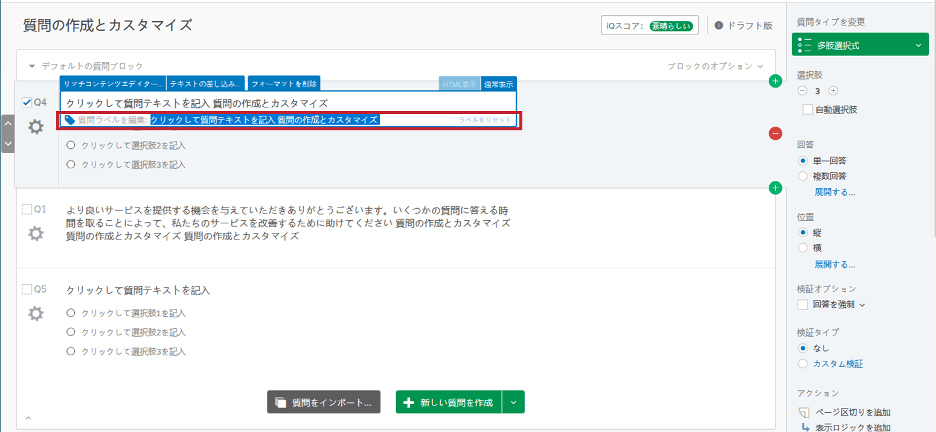
Task: Select the Q1 question checkbox
Action: pos(26,209)
